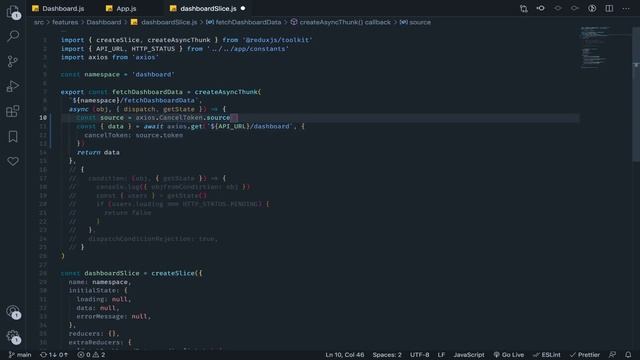Screen dimensions: 640x360
Task: Click 'cancelToken: source.token' line
Action: [x=134, y=135]
